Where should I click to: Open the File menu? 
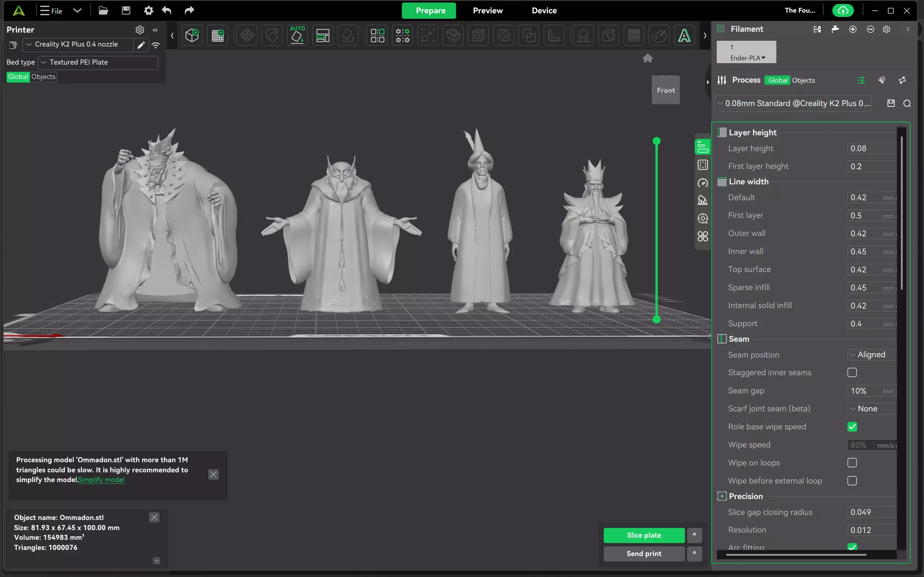(52, 11)
